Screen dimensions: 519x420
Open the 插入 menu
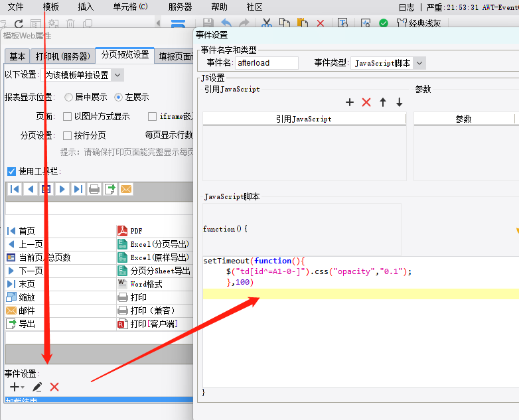[86, 7]
